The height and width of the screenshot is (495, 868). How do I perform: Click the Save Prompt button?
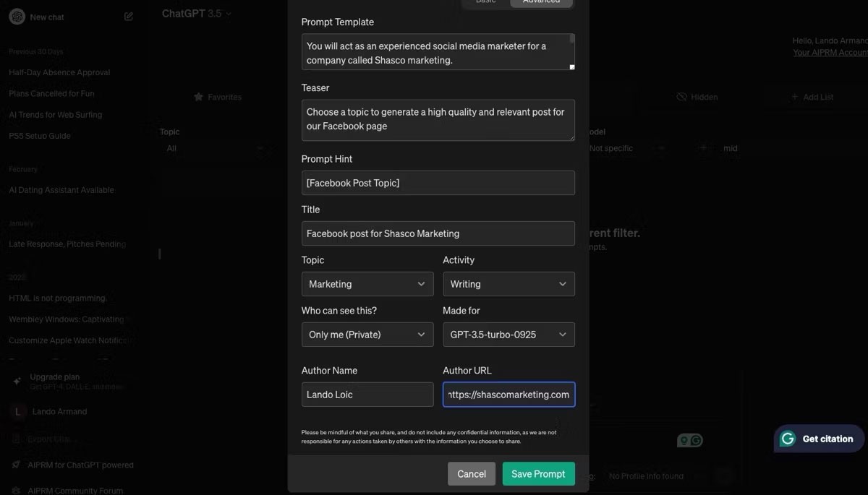tap(538, 474)
